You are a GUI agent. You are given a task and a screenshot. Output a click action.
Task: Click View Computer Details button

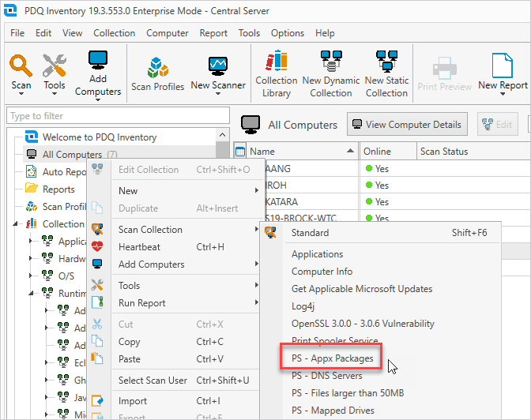(407, 125)
